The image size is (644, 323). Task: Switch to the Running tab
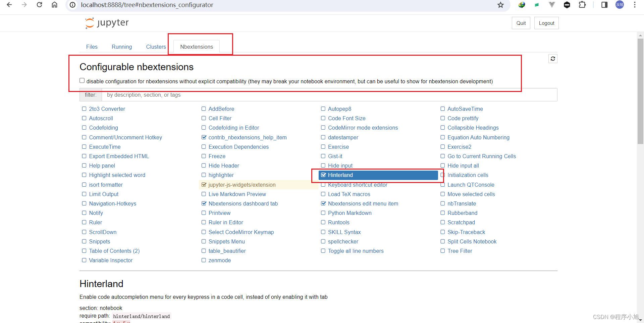pos(122,47)
